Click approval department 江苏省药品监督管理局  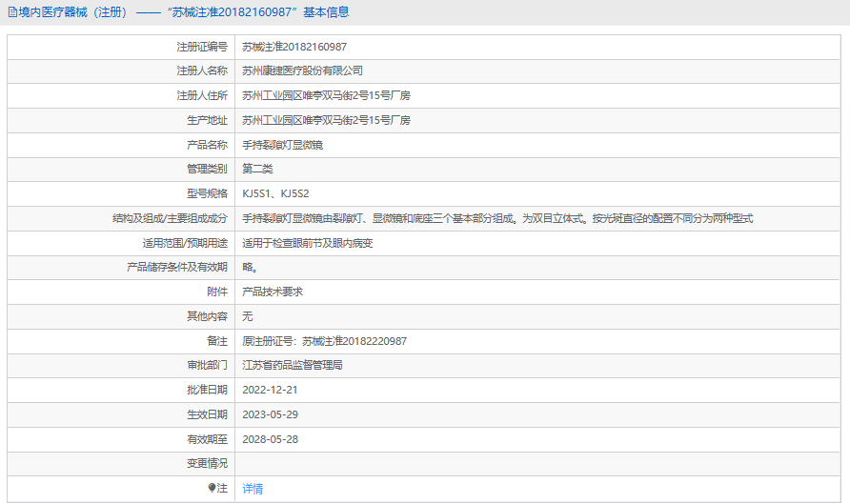293,365
